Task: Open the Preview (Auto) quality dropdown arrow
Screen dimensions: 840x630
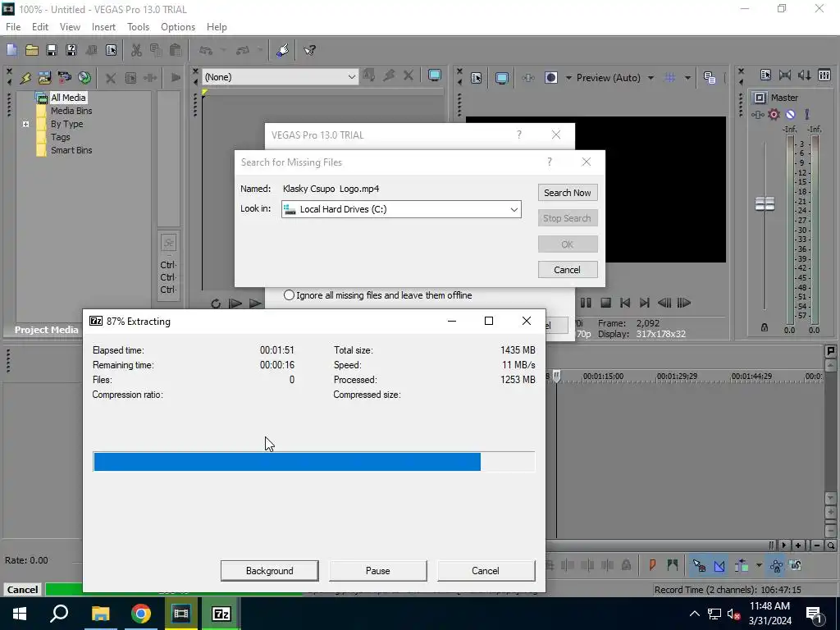Action: point(651,78)
